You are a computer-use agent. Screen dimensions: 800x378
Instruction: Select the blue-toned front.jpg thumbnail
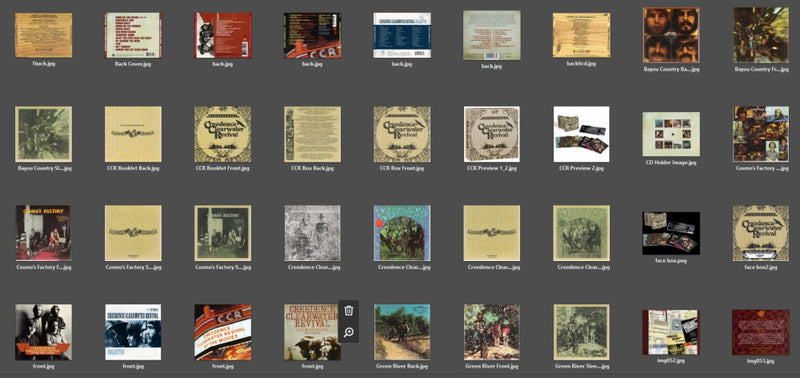point(133,332)
